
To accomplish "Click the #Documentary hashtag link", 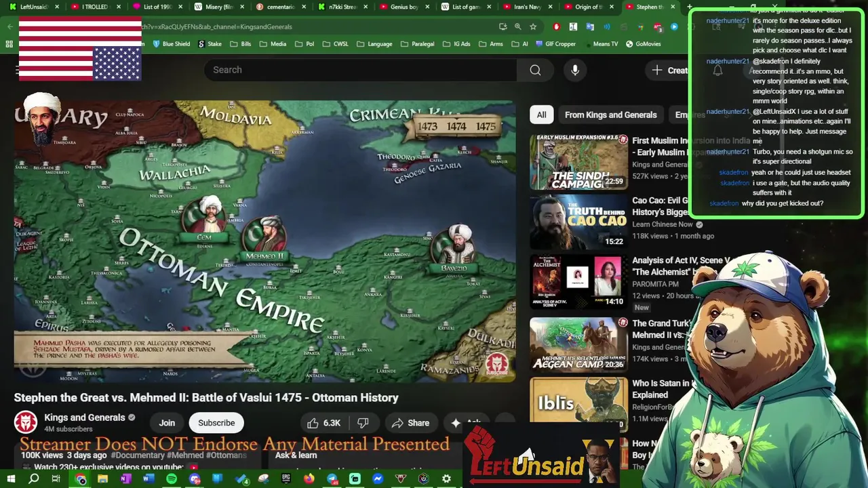I will tap(136, 455).
